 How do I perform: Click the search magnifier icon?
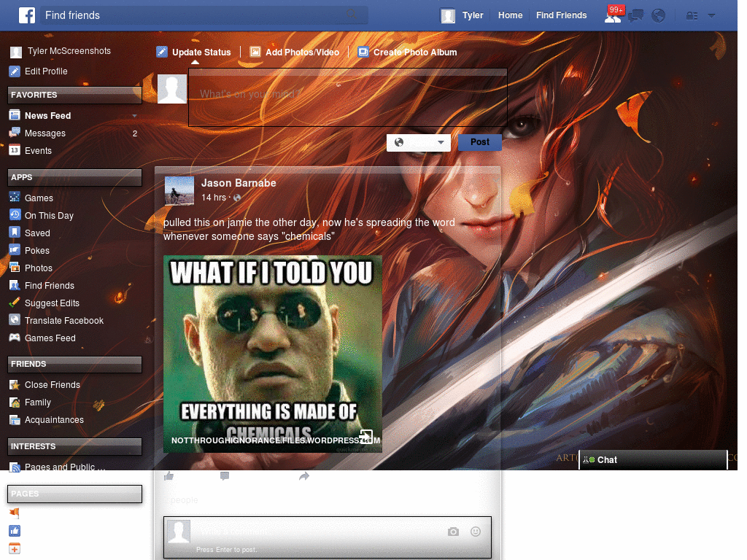352,15
